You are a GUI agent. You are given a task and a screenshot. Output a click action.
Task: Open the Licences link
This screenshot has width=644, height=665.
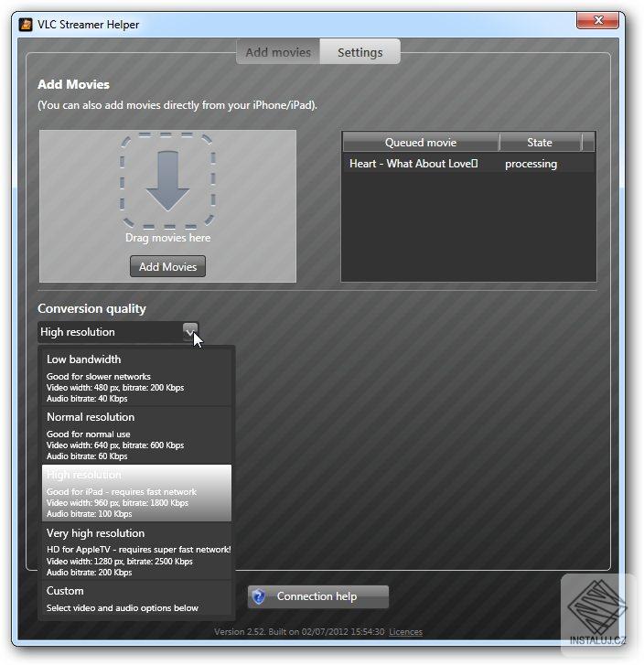405,632
